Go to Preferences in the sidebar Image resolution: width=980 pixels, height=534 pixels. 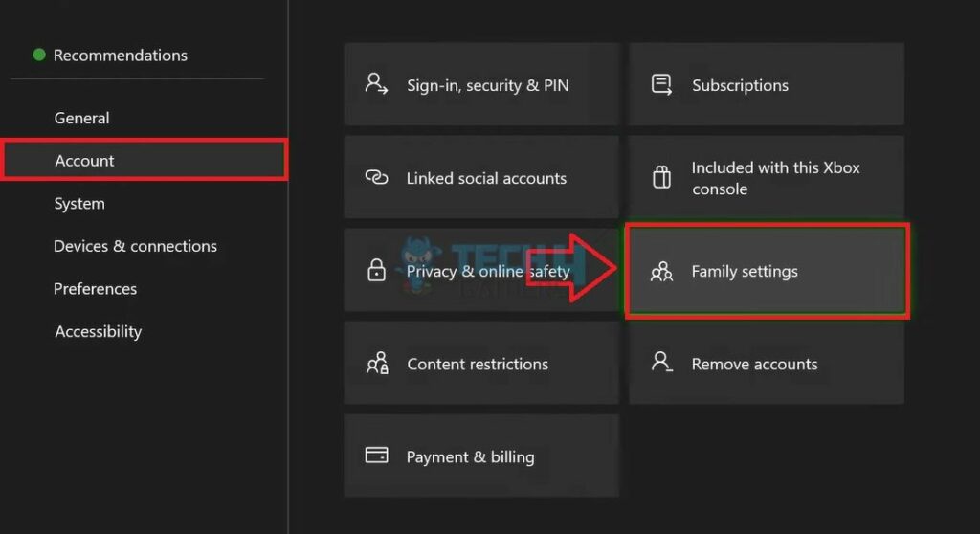[95, 288]
